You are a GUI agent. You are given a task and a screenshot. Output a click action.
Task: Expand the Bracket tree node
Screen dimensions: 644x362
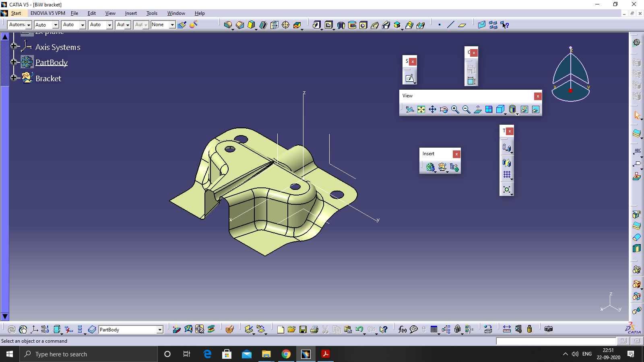pos(14,77)
